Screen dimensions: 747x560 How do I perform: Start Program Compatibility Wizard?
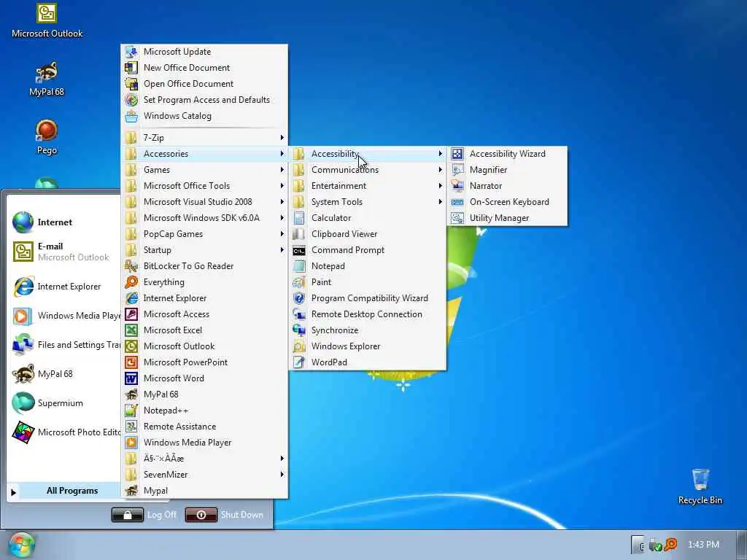(368, 298)
